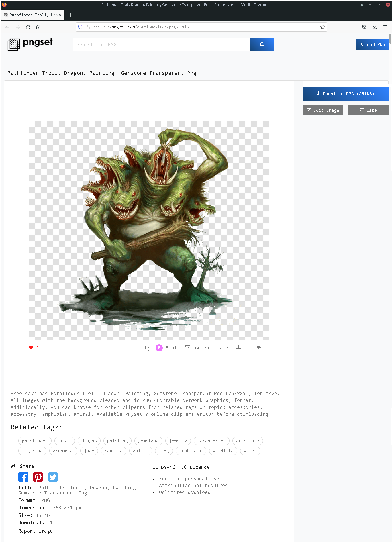Open the gemstone tag
The width and height of the screenshot is (392, 542).
click(148, 441)
